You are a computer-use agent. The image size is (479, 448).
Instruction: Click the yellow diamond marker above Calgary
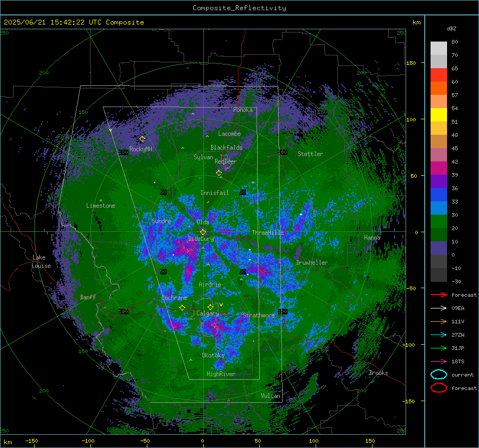pyautogui.click(x=210, y=307)
